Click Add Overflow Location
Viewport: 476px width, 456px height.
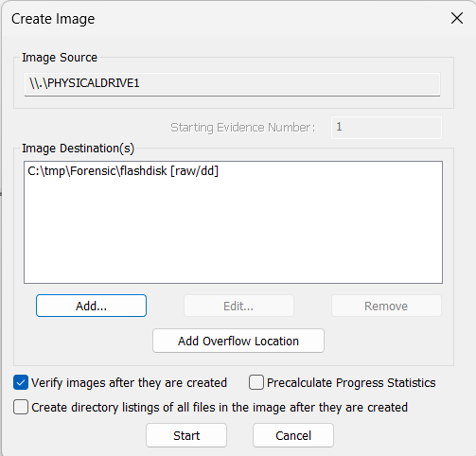pyautogui.click(x=238, y=341)
